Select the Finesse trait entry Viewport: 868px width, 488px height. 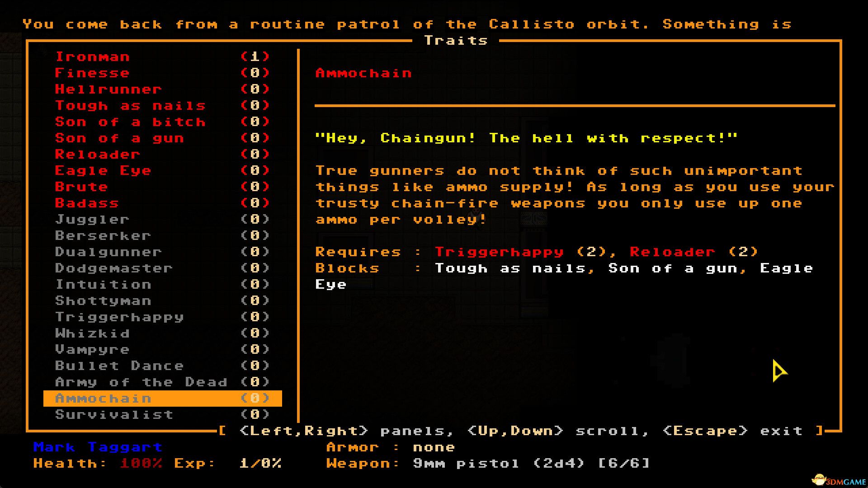[92, 73]
